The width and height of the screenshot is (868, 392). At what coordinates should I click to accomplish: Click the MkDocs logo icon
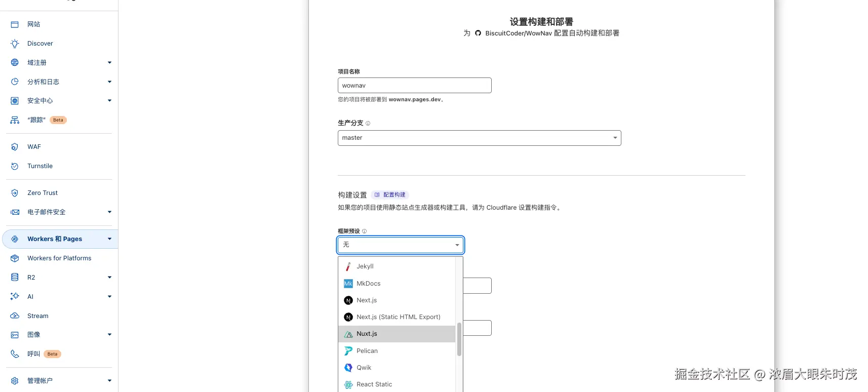pos(348,284)
